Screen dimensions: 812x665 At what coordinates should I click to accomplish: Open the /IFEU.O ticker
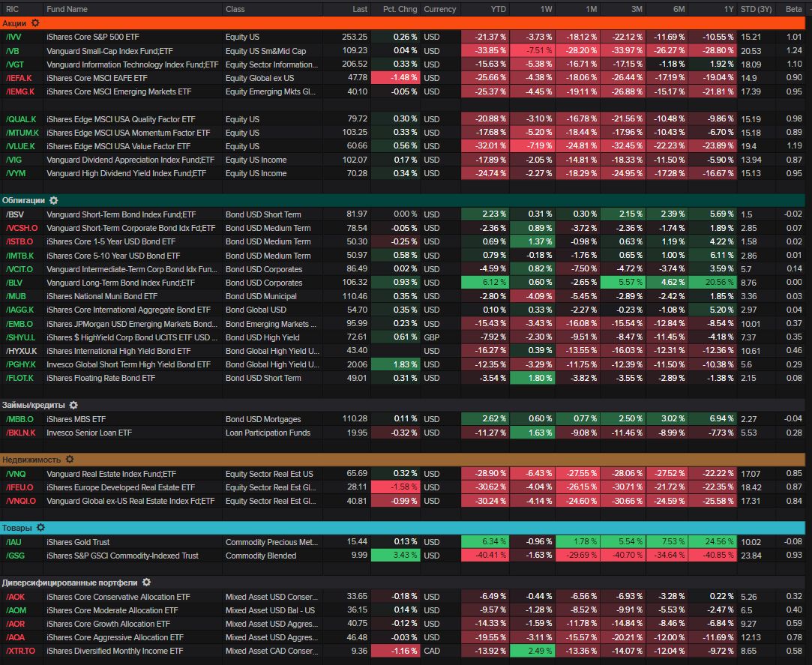pyautogui.click(x=19, y=487)
